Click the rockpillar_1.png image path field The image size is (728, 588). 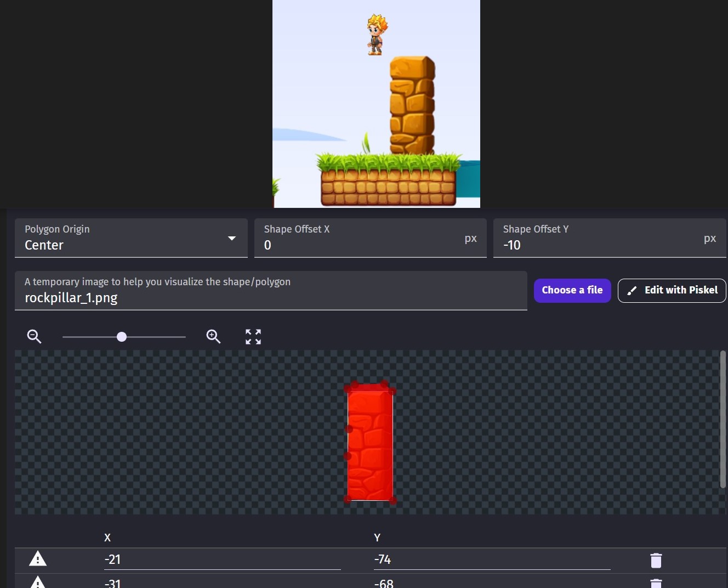271,291
